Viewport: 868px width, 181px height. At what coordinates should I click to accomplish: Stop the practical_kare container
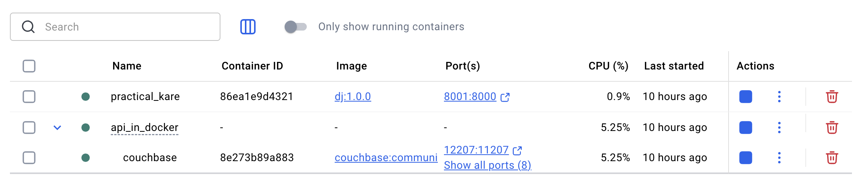tap(745, 97)
